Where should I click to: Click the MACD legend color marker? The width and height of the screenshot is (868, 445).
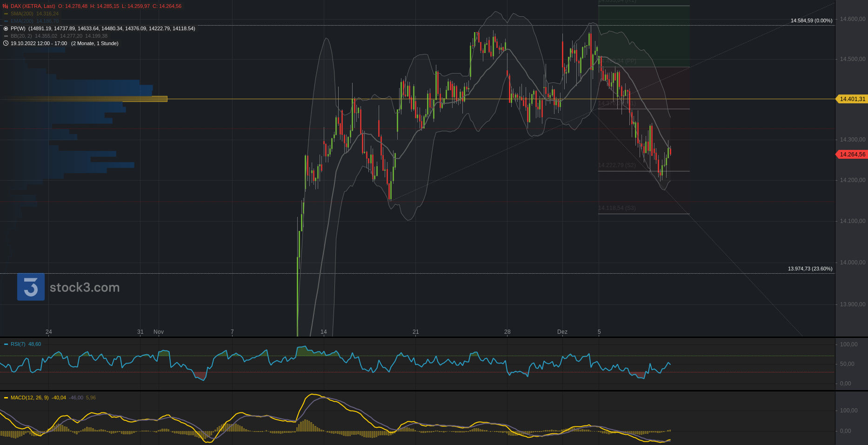[x=6, y=398]
